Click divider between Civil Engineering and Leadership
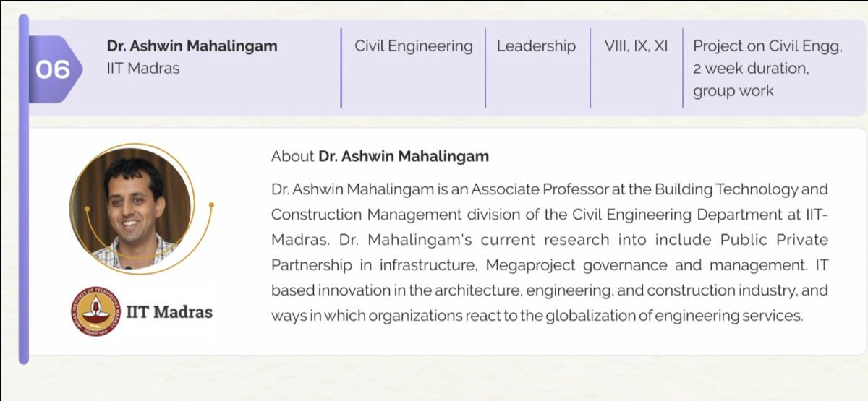868x401 pixels. click(485, 69)
